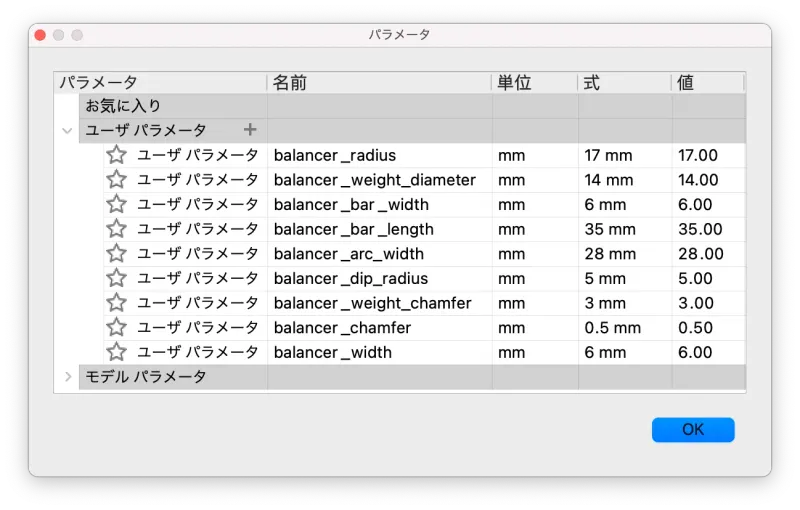The height and width of the screenshot is (510, 800).
Task: Star the balancer_chamfer parameter
Action: pos(116,327)
